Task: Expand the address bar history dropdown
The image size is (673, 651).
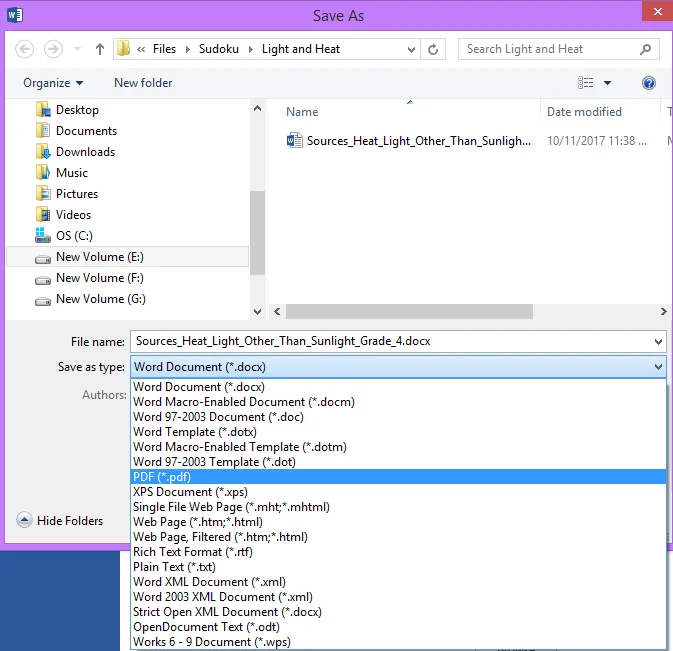Action: pyautogui.click(x=411, y=49)
